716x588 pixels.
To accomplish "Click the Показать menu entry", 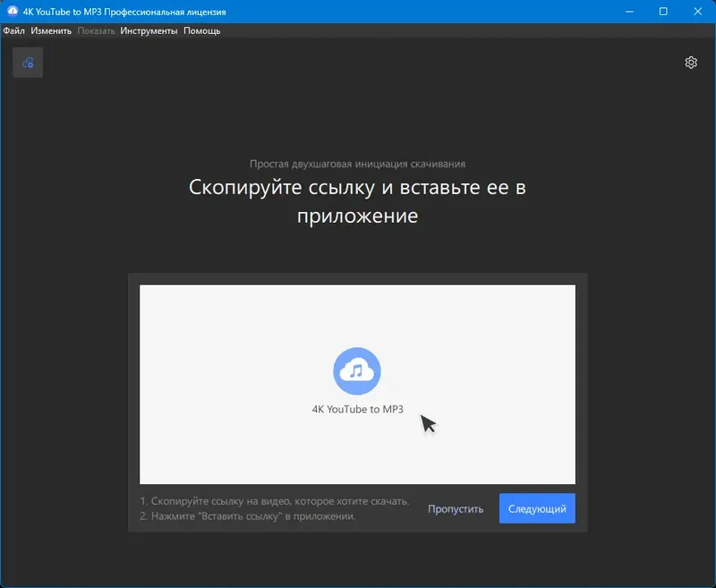I will coord(98,30).
